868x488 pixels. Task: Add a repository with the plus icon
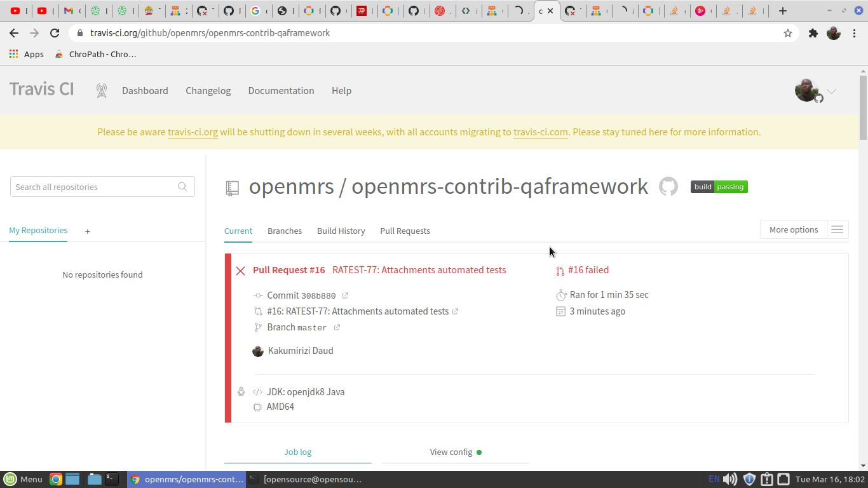tap(88, 231)
